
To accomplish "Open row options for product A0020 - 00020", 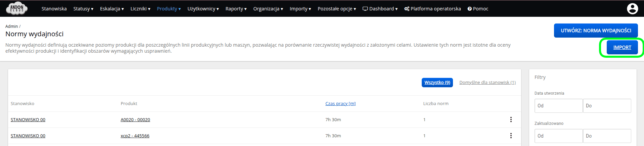I will 511,119.
